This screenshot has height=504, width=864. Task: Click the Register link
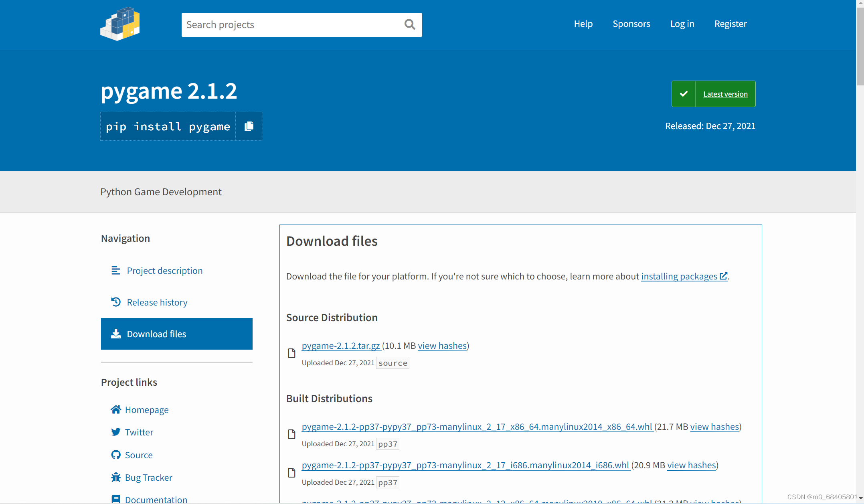(x=730, y=24)
